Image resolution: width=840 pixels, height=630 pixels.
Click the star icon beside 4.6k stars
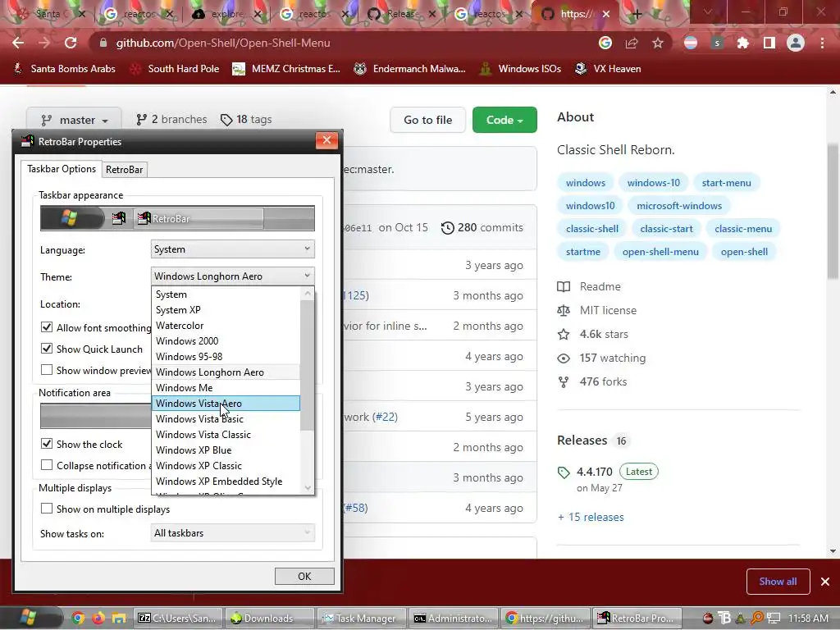[564, 335]
